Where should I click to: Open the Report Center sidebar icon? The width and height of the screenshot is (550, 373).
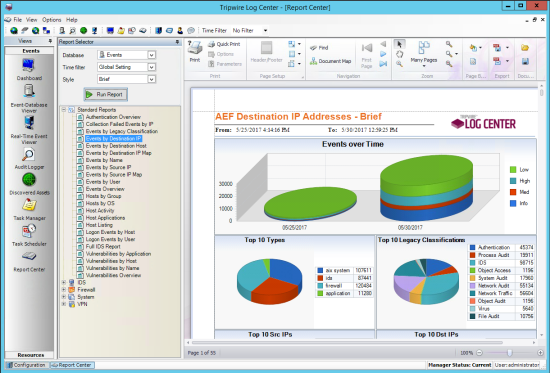pyautogui.click(x=29, y=257)
